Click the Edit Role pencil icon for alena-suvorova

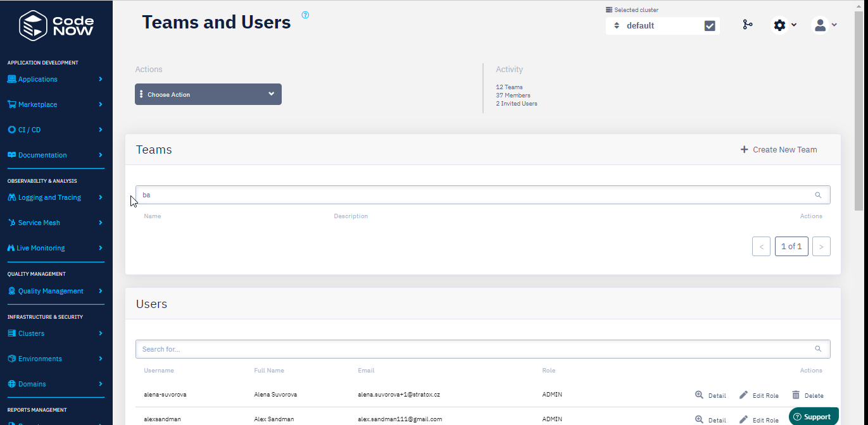pyautogui.click(x=743, y=395)
